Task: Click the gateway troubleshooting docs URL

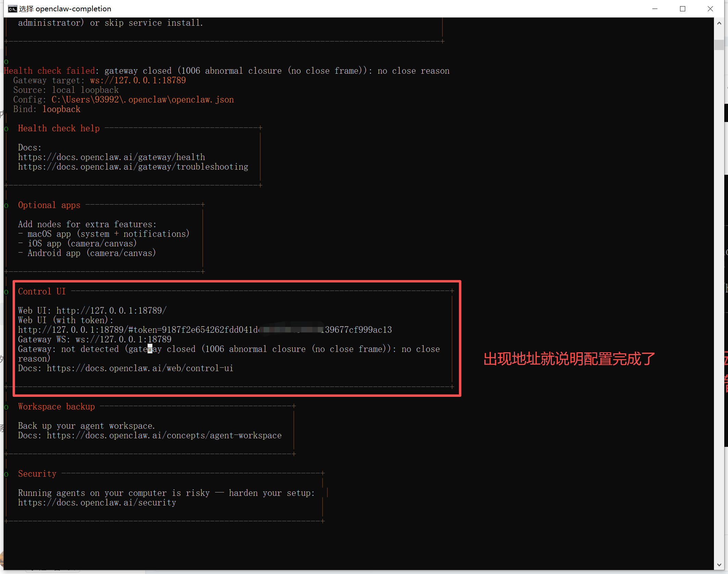Action: (133, 167)
